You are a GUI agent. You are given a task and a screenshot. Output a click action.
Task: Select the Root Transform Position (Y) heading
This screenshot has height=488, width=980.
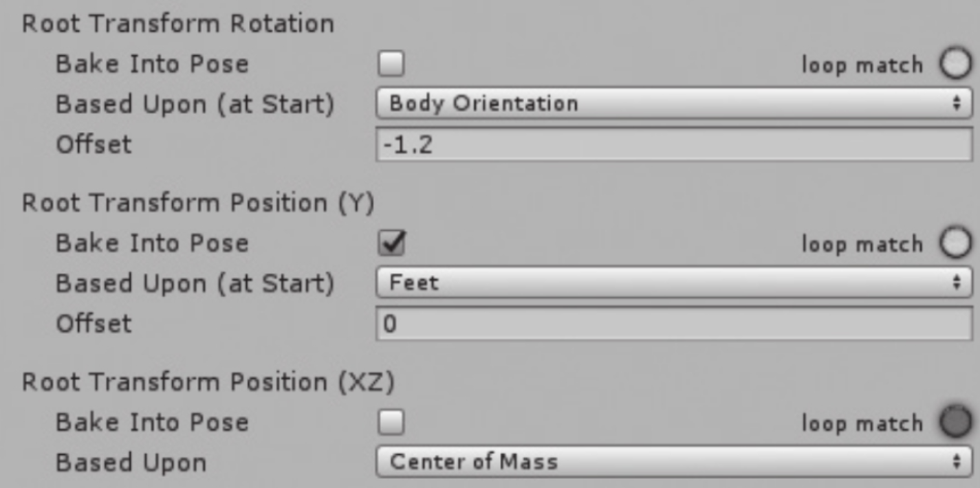[199, 203]
